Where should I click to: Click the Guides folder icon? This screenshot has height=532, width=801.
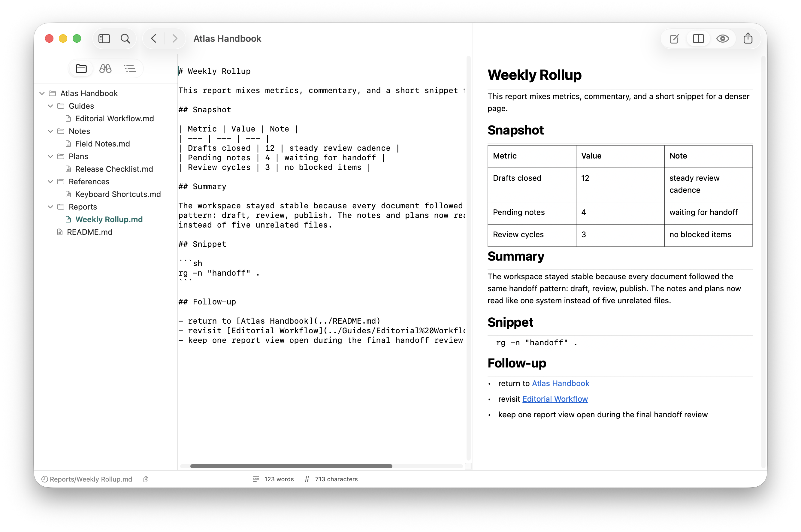(61, 106)
